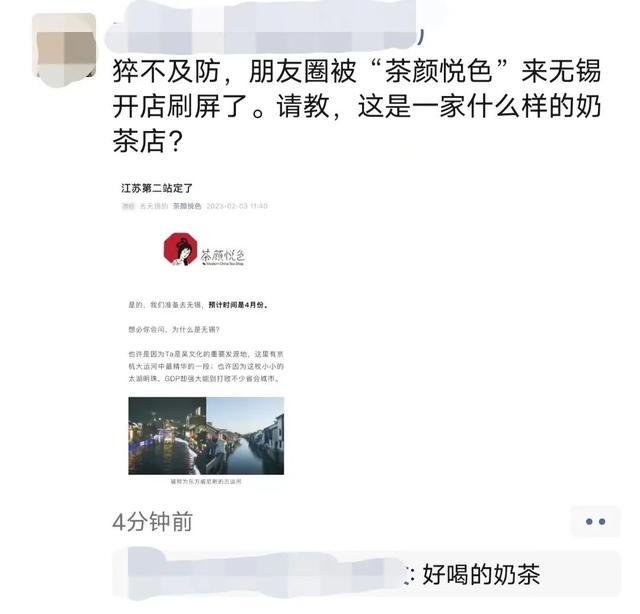Image resolution: width=640 pixels, height=614 pixels.
Task: Open the night-time canal photo half
Action: [167, 436]
